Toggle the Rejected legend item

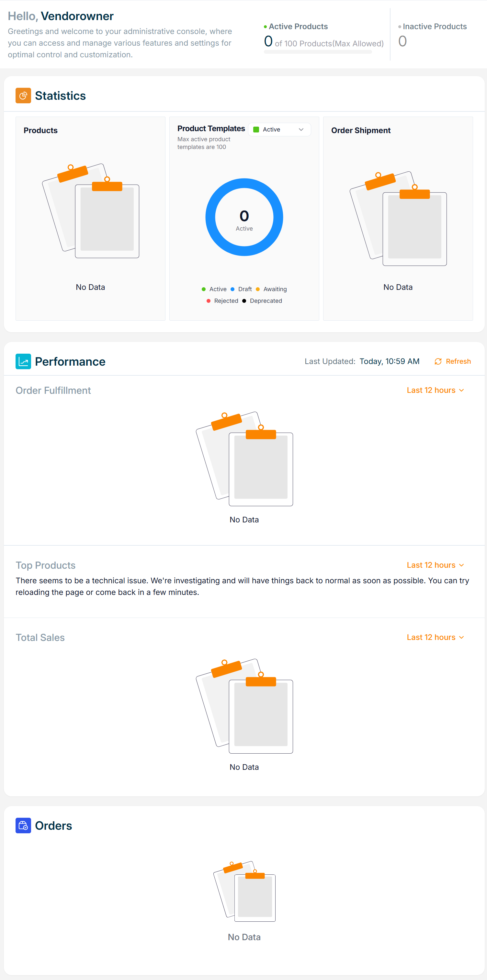click(x=222, y=301)
